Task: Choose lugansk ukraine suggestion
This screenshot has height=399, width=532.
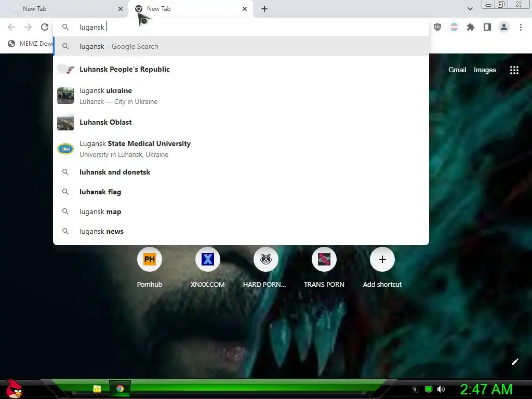Action: point(241,96)
